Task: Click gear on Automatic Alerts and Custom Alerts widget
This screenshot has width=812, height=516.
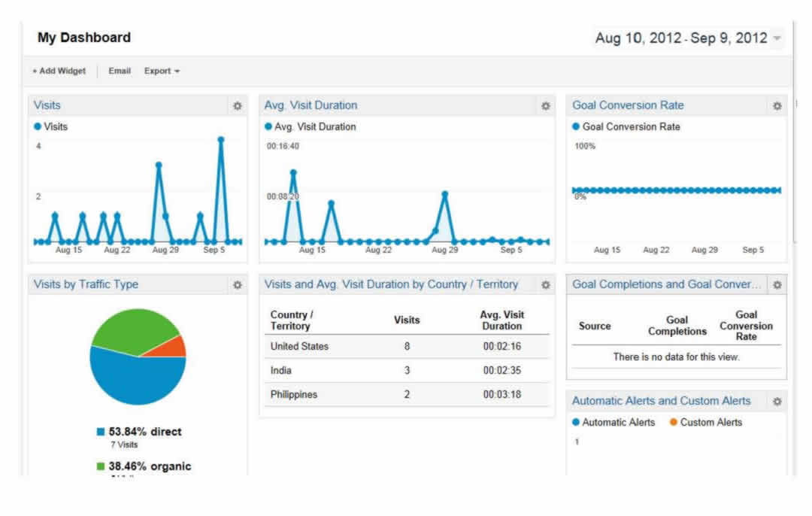Action: [777, 402]
